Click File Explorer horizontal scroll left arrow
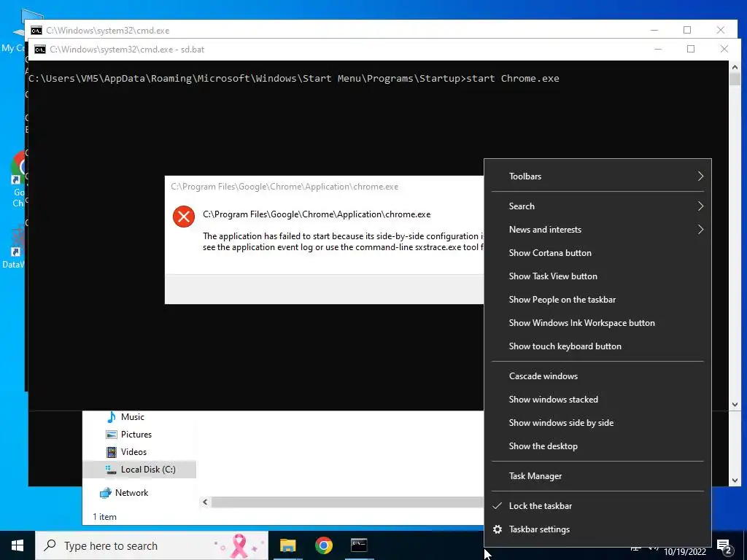 tap(205, 502)
